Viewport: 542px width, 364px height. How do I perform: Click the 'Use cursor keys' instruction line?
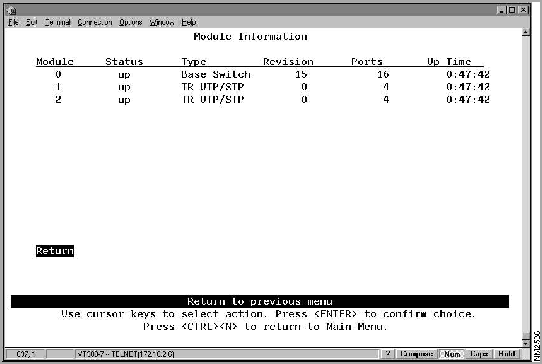pos(268,314)
